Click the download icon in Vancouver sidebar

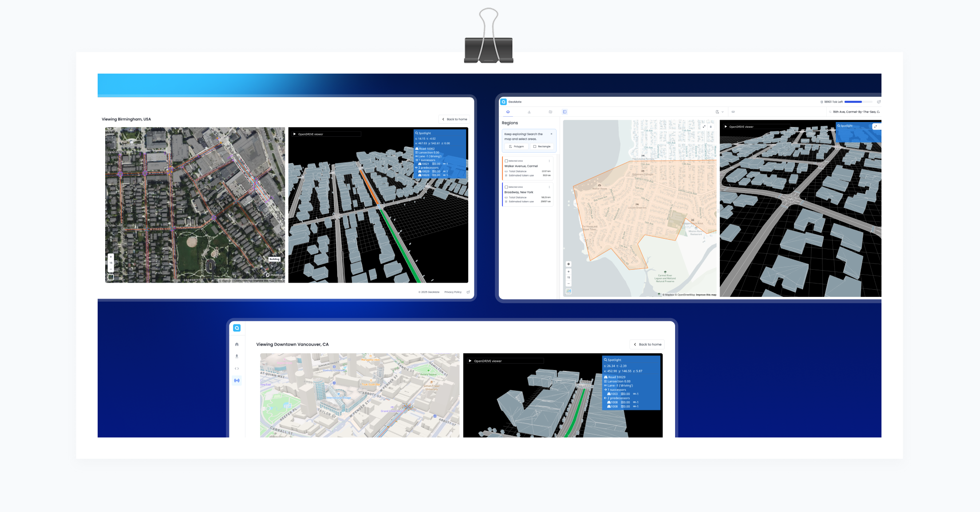coord(237,356)
